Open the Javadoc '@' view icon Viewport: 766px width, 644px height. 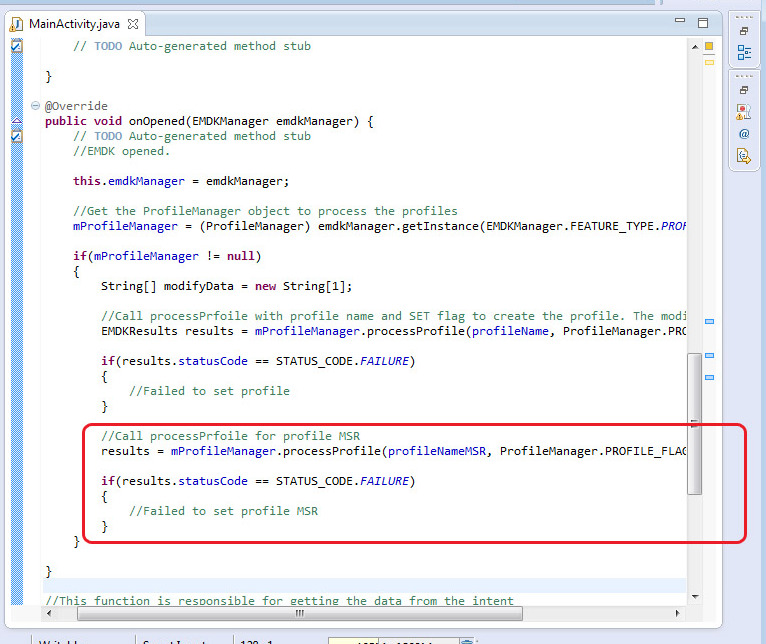click(744, 133)
